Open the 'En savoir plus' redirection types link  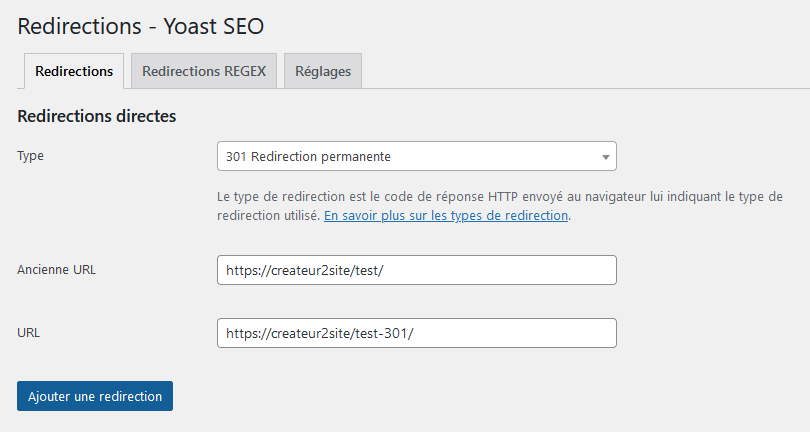(x=446, y=215)
